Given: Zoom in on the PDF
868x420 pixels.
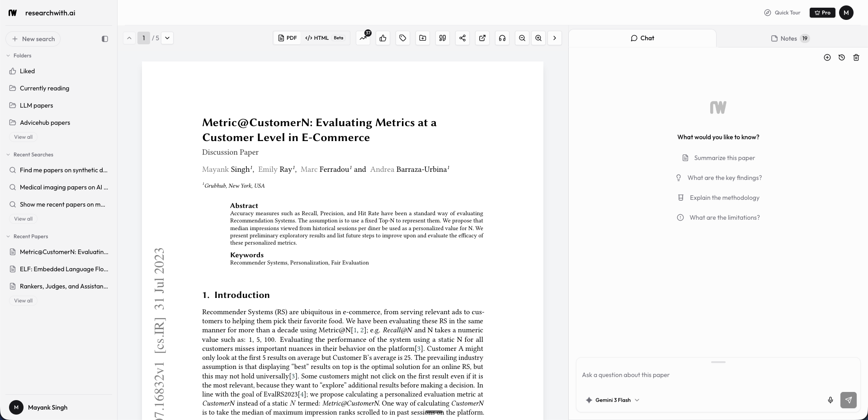Looking at the screenshot, I should pyautogui.click(x=538, y=38).
